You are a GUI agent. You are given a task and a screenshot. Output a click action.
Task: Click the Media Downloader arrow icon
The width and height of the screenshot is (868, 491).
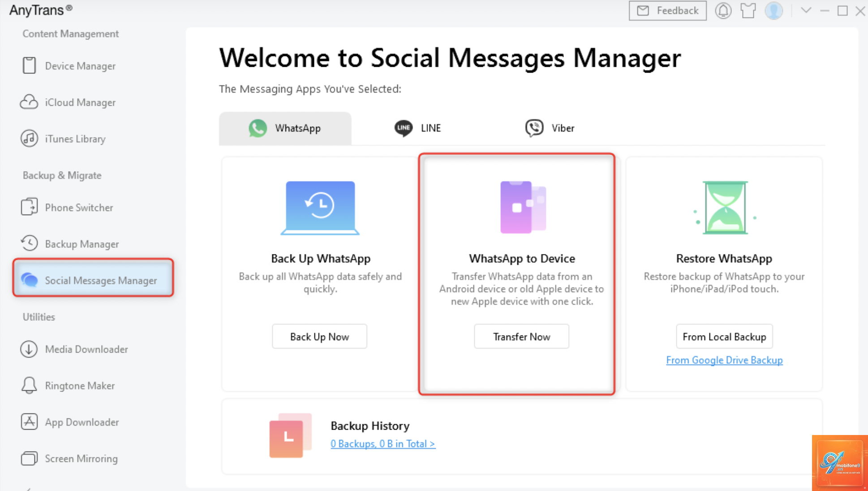[29, 349]
